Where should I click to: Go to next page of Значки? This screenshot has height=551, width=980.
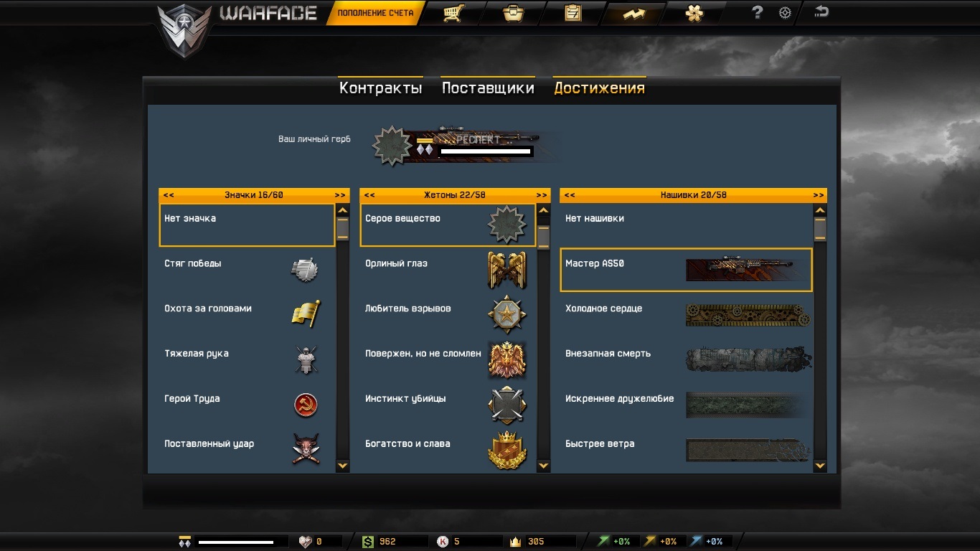(340, 195)
